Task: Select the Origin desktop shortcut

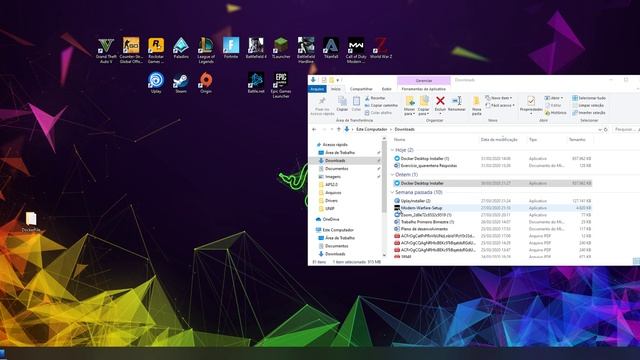Action: (206, 83)
